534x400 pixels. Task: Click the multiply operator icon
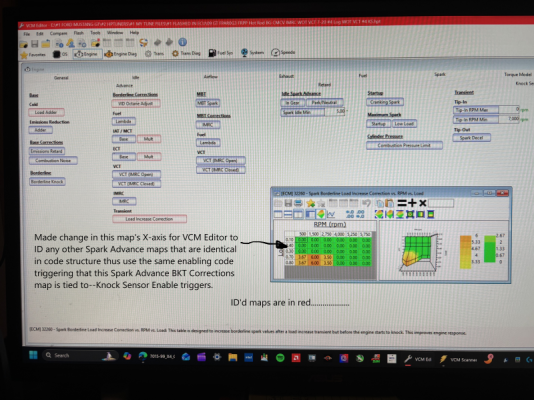click(423, 203)
